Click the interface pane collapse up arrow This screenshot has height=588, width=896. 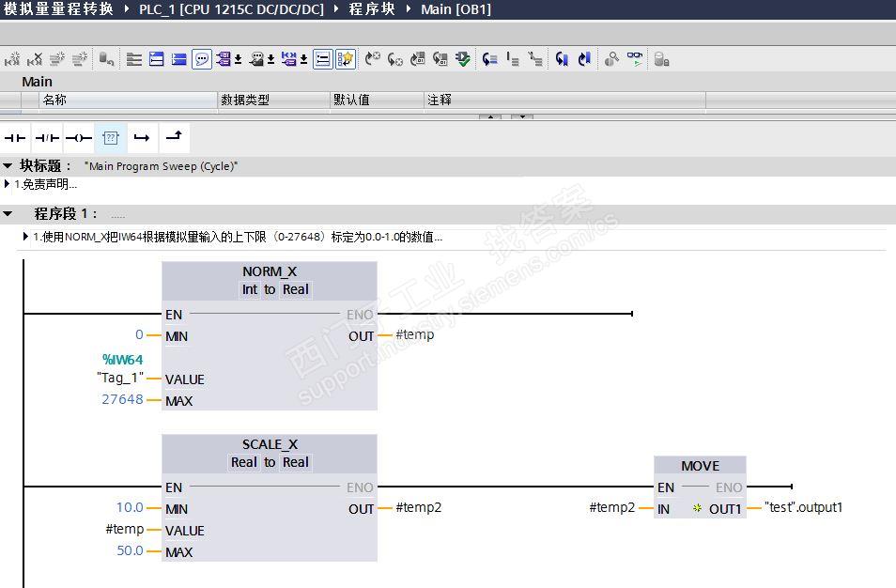tap(490, 116)
